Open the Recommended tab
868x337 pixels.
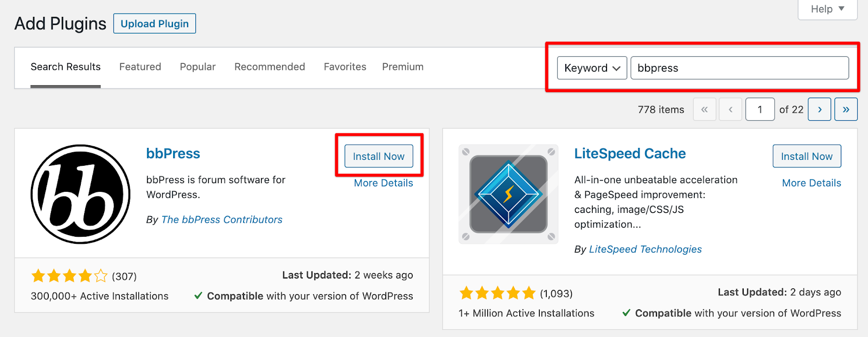(x=270, y=67)
